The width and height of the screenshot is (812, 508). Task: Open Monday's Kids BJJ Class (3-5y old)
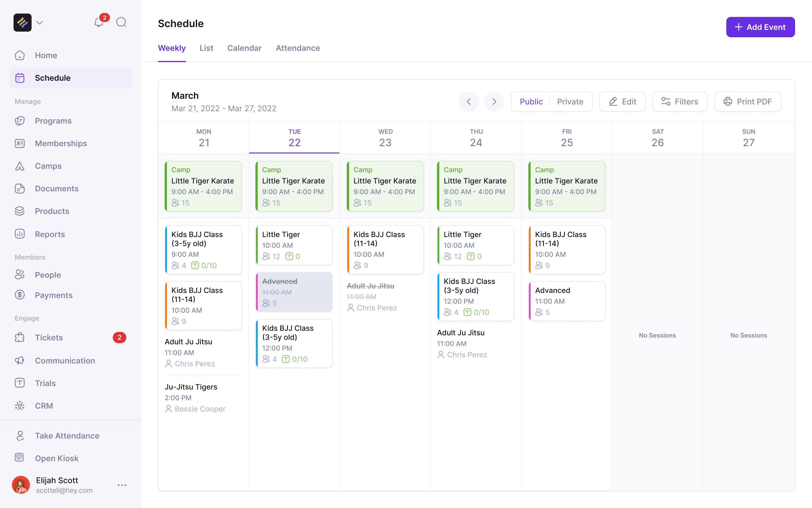pos(203,250)
